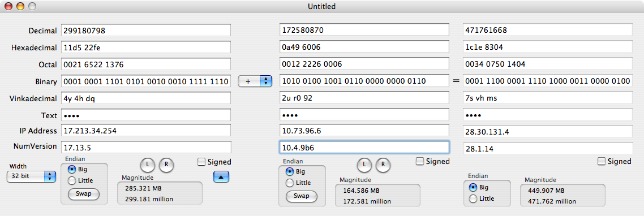Image resolution: width=644 pixels, height=216 pixels.
Task: Click the L shift button in the second operand column
Action: tap(364, 165)
